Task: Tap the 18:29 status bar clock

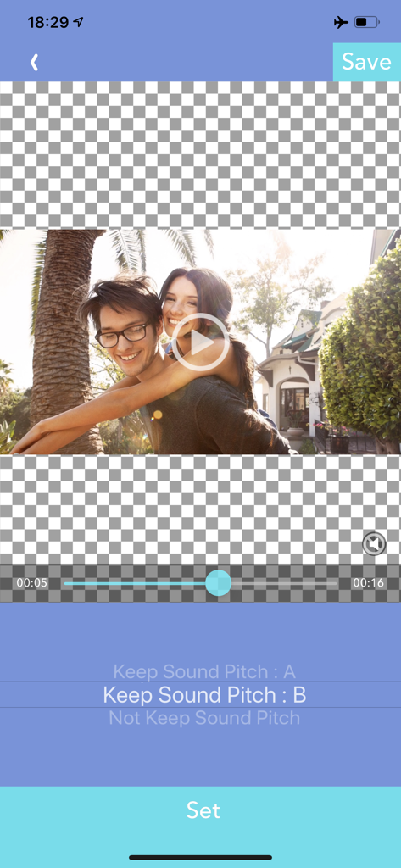Action: (48, 23)
